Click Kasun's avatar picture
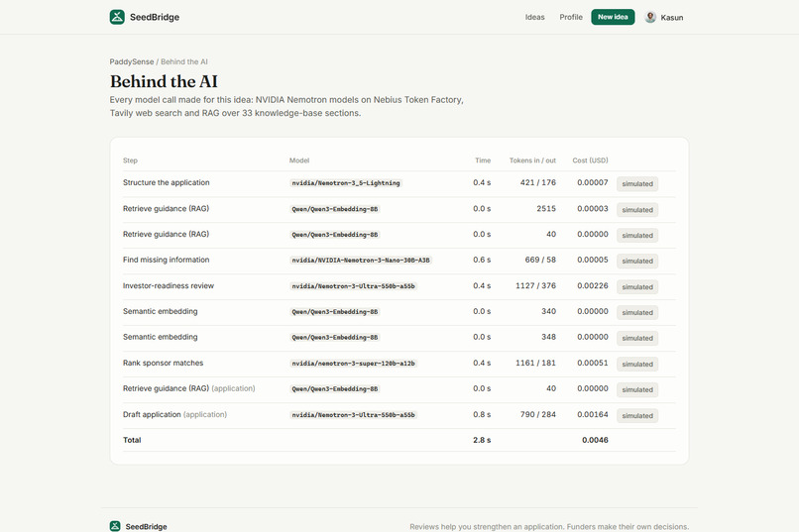 649,17
